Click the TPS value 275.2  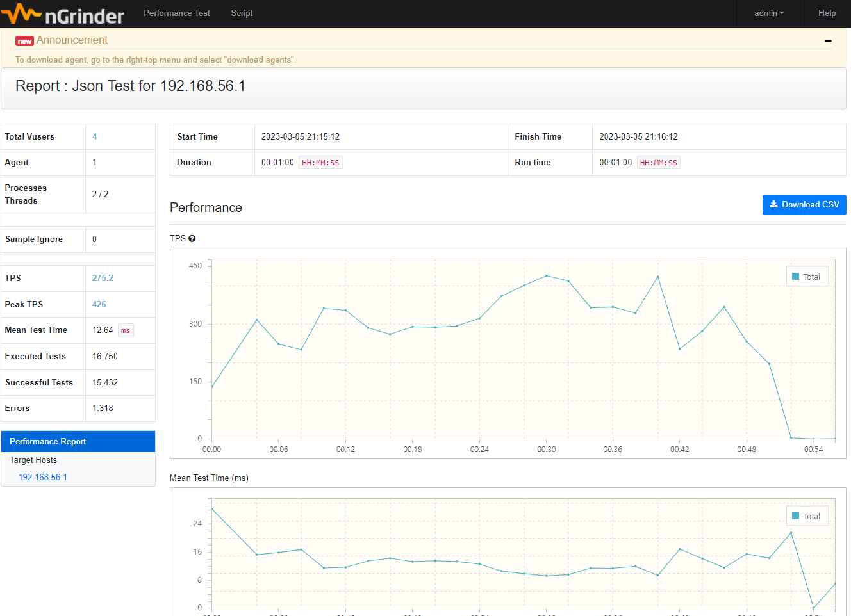[x=103, y=279]
